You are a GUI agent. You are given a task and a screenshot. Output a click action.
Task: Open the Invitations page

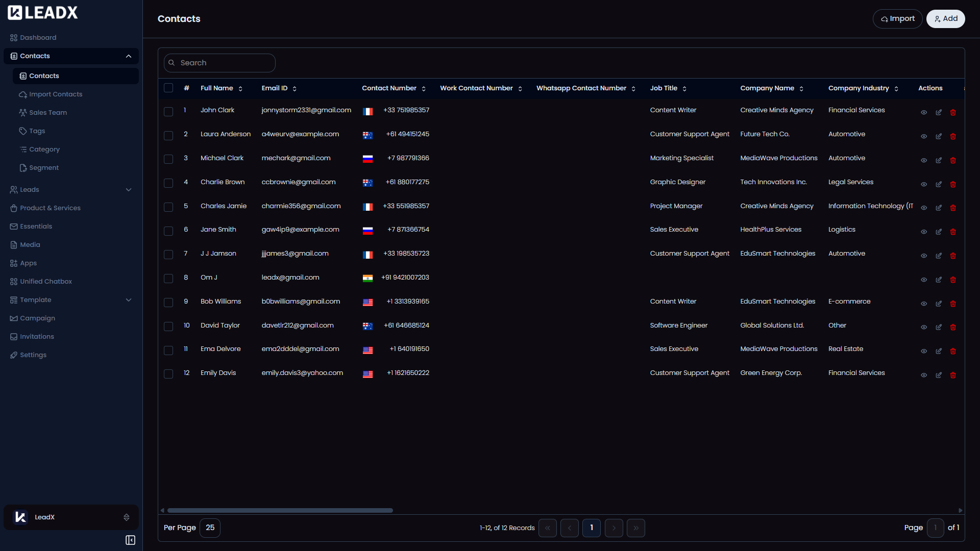click(36, 336)
